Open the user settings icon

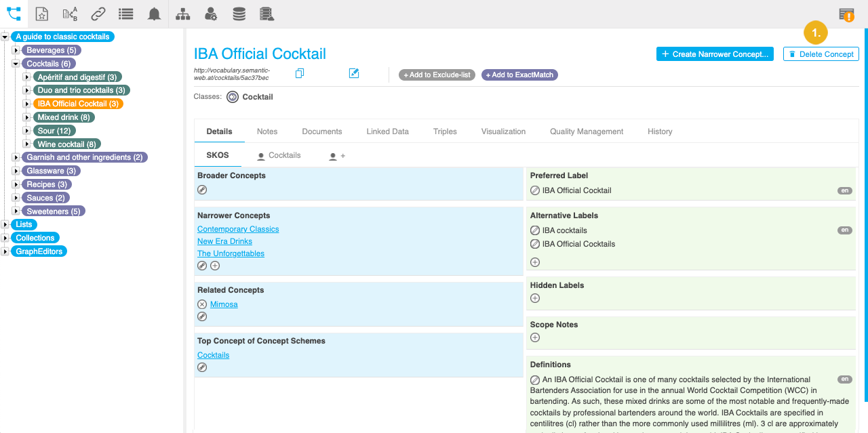211,14
